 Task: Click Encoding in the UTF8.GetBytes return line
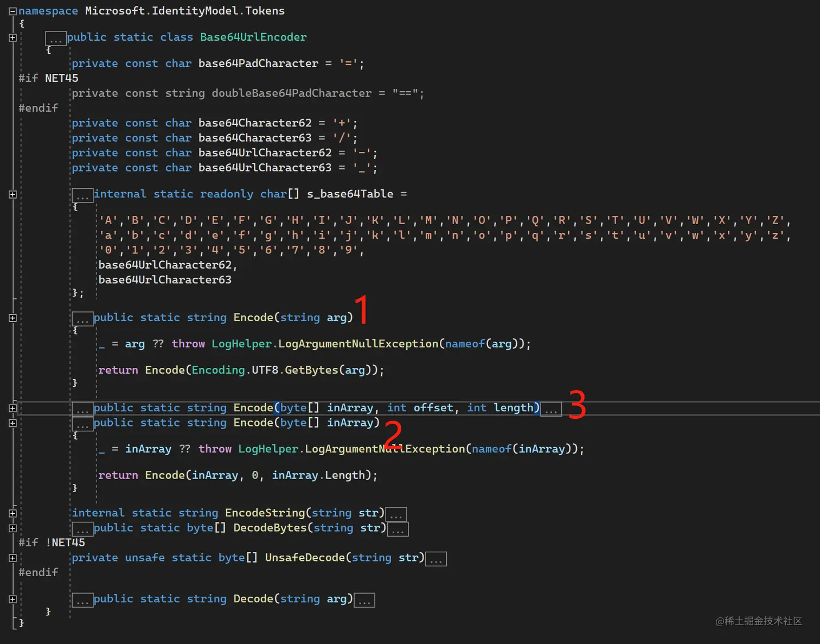click(x=218, y=370)
